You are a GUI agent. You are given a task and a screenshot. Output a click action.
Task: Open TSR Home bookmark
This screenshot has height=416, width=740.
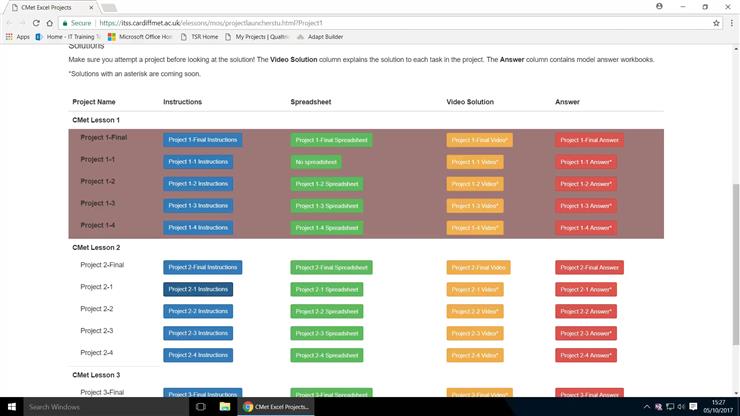point(199,37)
